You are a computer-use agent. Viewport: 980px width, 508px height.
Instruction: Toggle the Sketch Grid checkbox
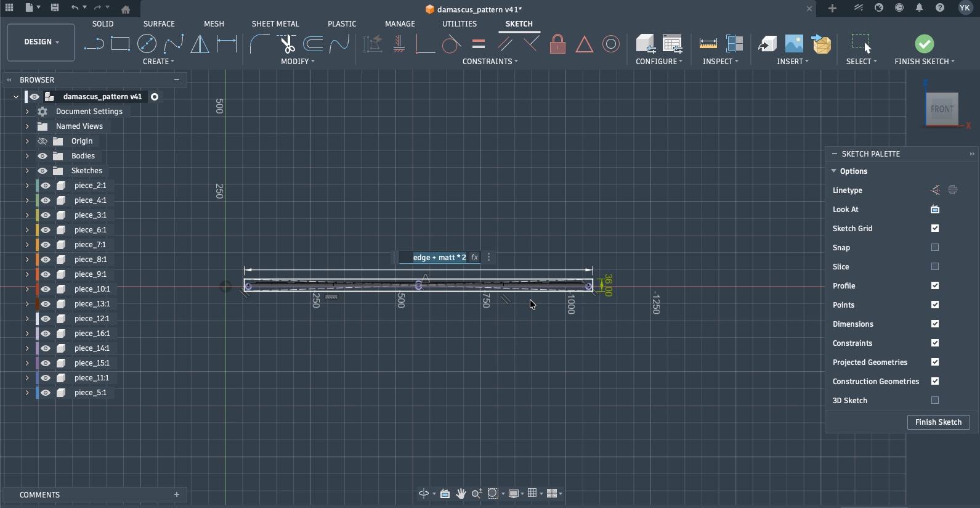point(935,229)
